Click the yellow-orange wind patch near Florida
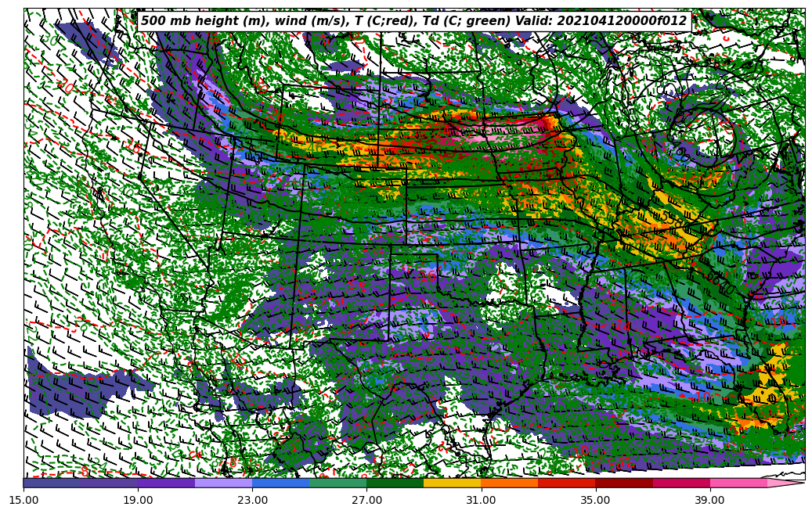The image size is (812, 514). click(771, 383)
